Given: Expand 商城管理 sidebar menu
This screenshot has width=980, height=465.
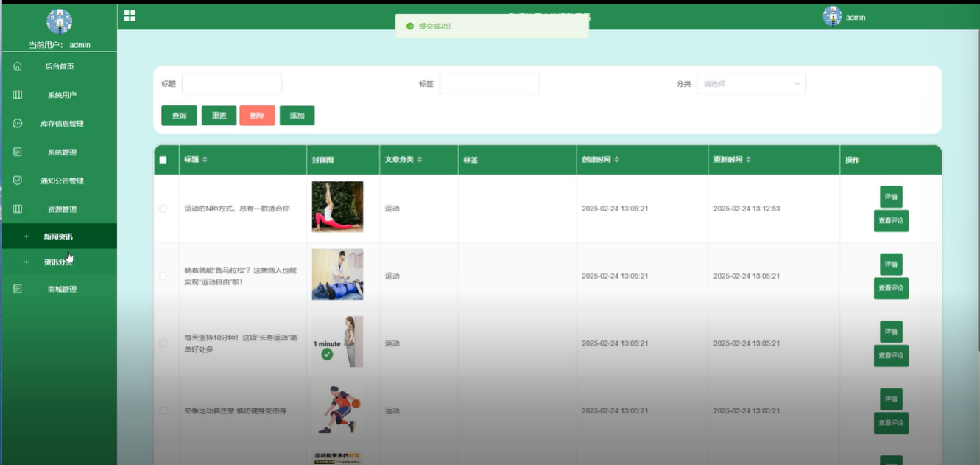Looking at the screenshot, I should coord(59,289).
